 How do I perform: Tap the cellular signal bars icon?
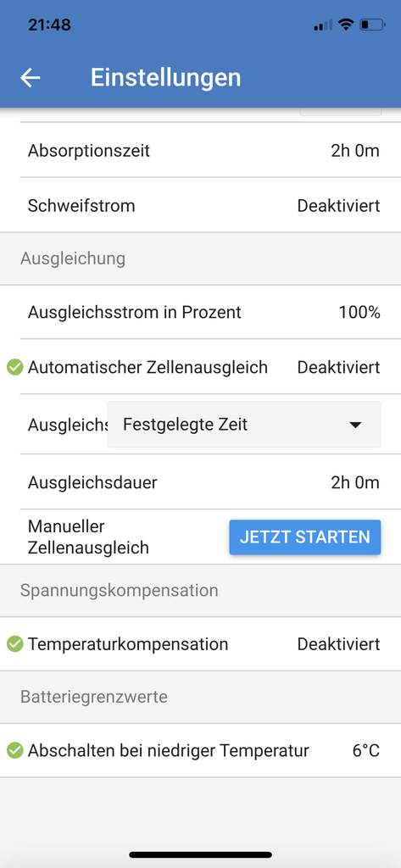[323, 25]
